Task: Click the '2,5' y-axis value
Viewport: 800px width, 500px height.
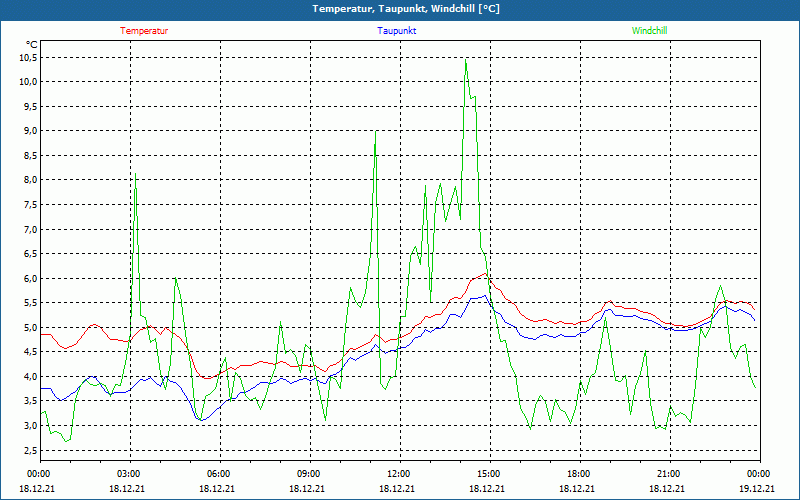Action: (30, 450)
